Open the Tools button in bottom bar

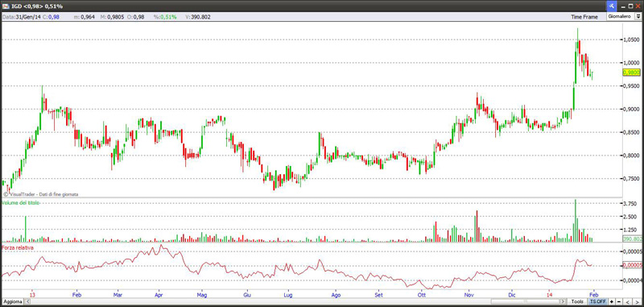pyautogui.click(x=577, y=301)
